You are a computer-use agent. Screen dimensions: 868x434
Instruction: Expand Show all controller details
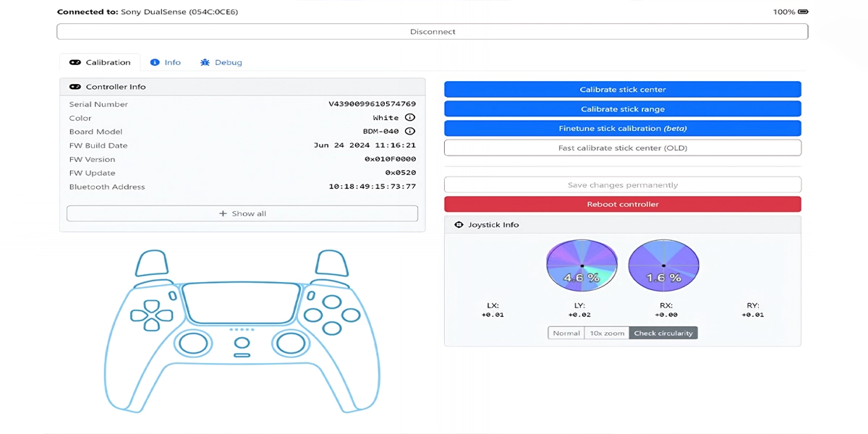tap(242, 213)
